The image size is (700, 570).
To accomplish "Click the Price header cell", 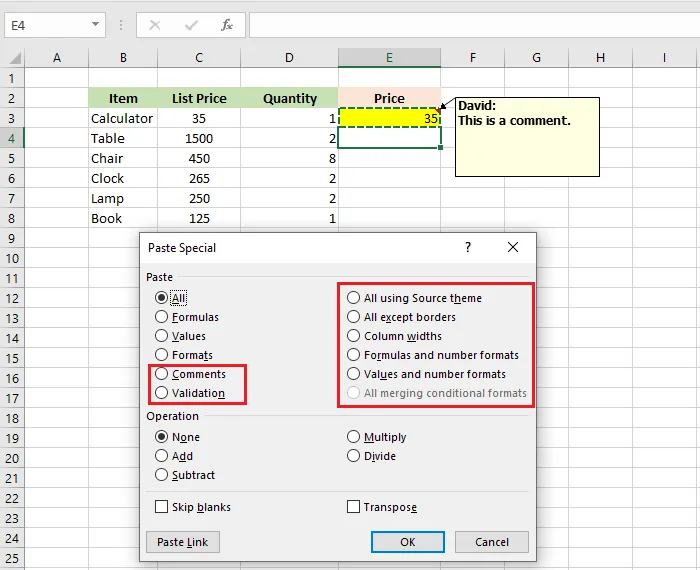I will pyautogui.click(x=389, y=98).
